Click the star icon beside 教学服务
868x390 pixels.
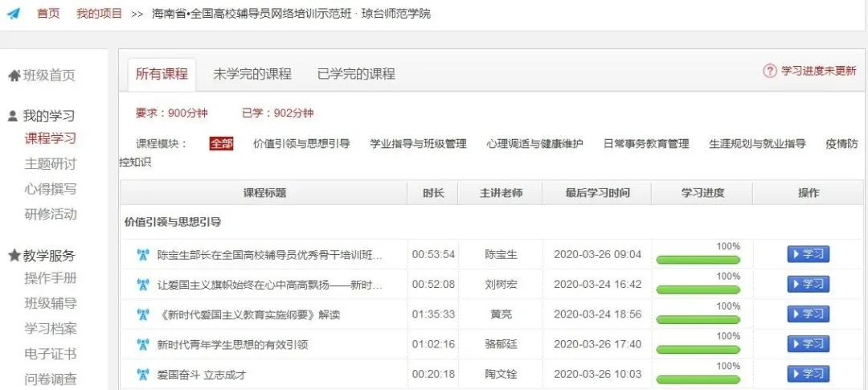[14, 256]
